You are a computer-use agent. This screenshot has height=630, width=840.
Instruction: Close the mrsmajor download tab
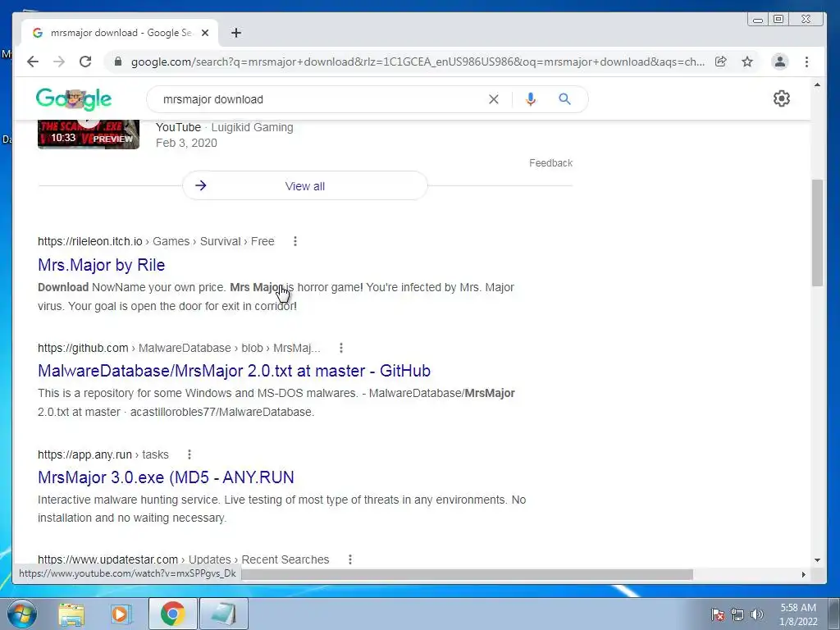[204, 33]
